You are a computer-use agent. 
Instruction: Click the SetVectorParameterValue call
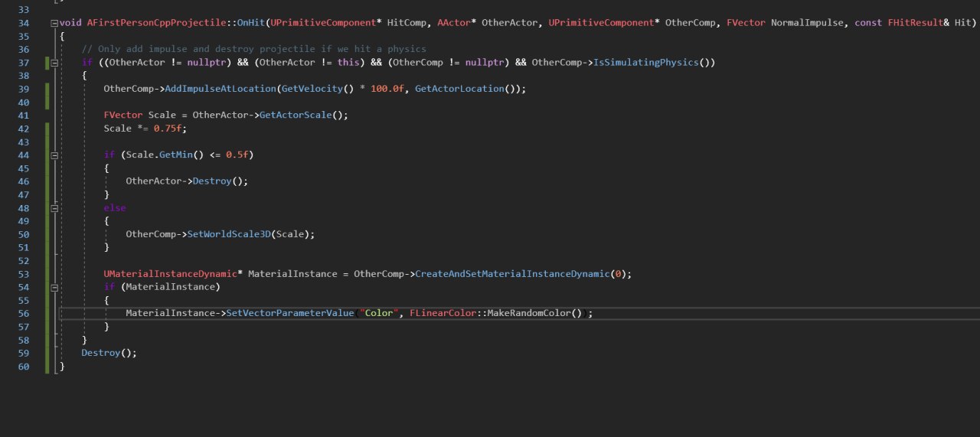tap(290, 313)
